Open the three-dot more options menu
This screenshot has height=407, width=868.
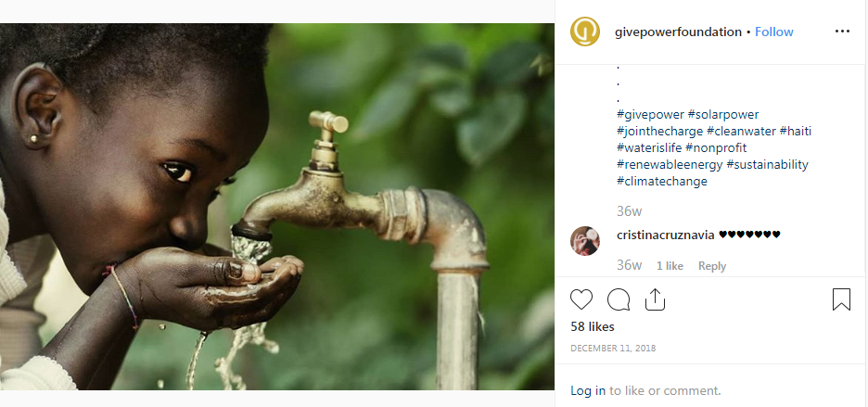(842, 32)
